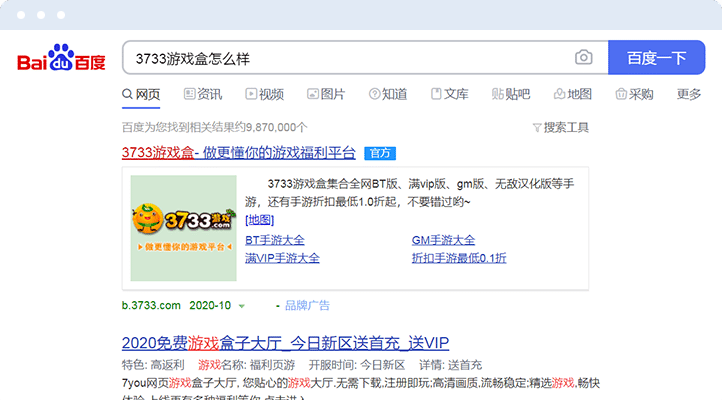Open the BT手游大全 link
Viewport: 722px width, 400px height.
pyautogui.click(x=275, y=240)
